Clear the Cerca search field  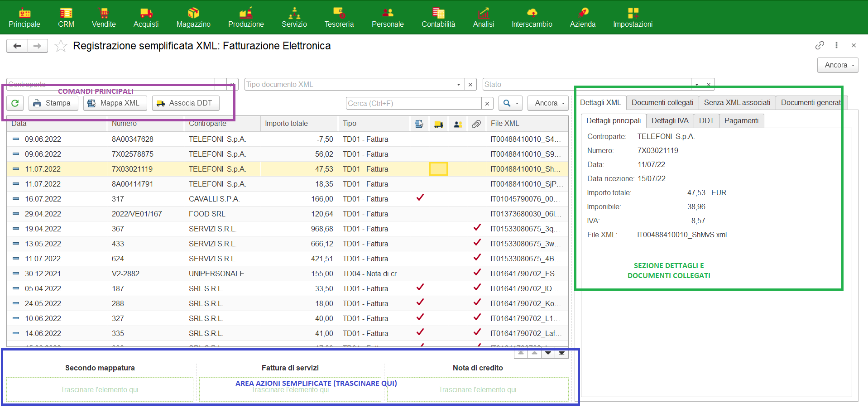tap(487, 104)
